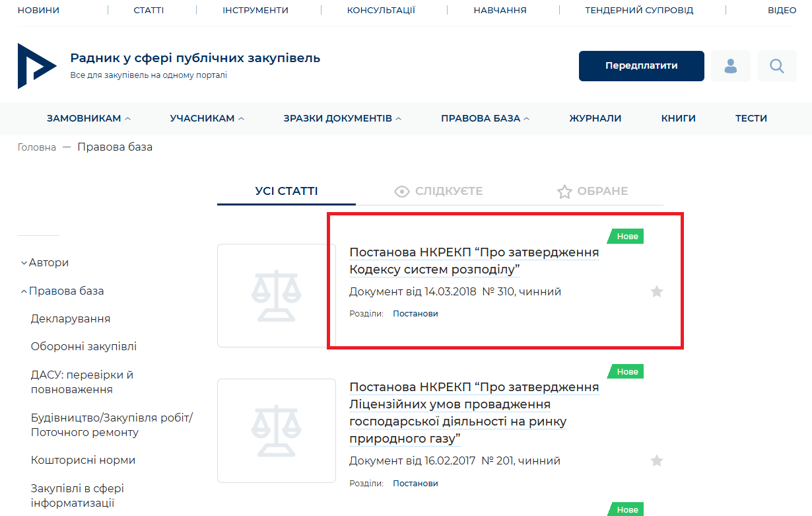The image size is (812, 516).
Task: Expand the Автори sidebar section
Action: point(45,262)
